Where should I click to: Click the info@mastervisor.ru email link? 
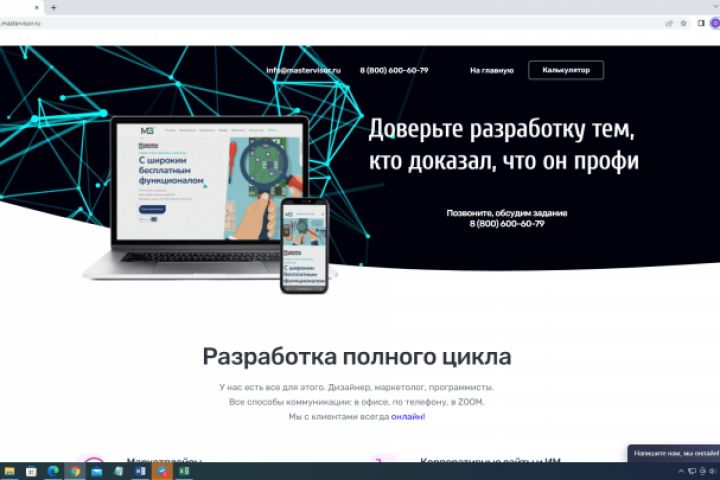coord(304,70)
